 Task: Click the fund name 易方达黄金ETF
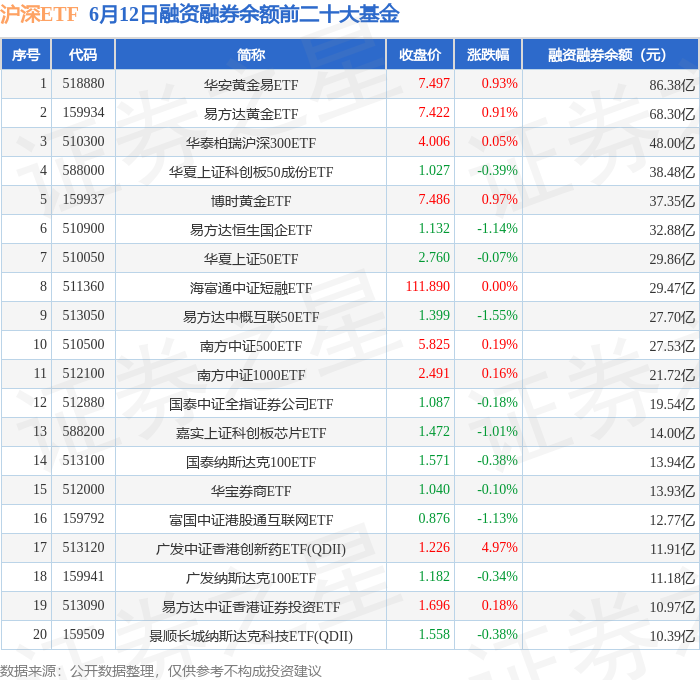coord(251,114)
